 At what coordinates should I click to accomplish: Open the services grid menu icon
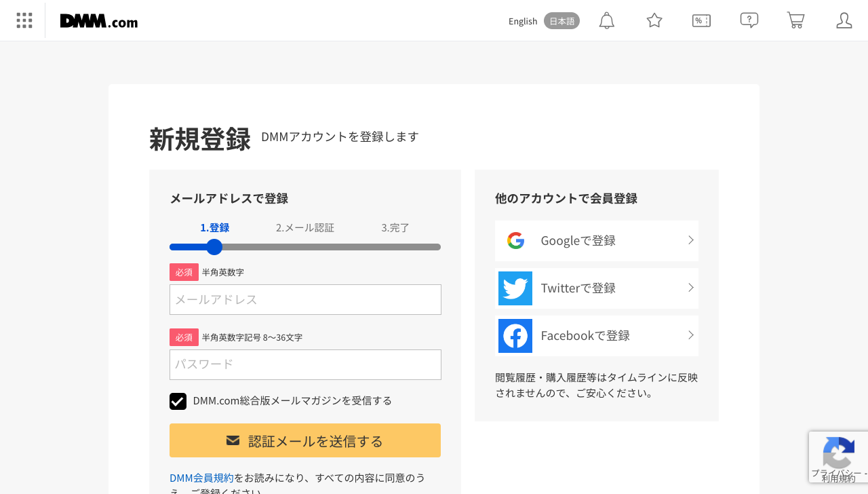[24, 20]
